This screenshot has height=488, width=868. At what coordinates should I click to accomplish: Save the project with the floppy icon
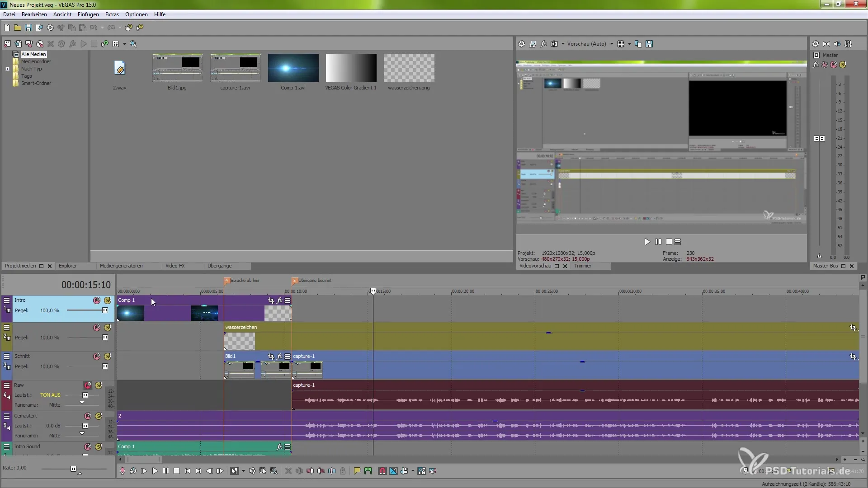[x=28, y=28]
